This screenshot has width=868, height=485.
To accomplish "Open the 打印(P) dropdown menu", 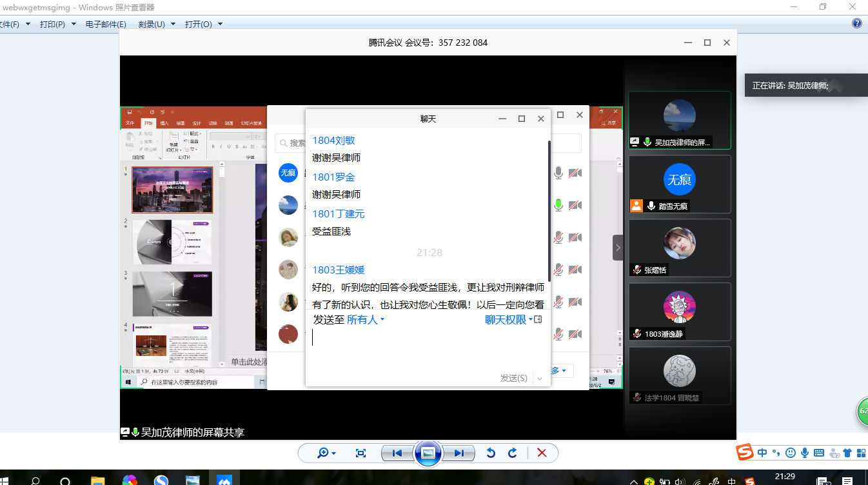I will tap(56, 25).
